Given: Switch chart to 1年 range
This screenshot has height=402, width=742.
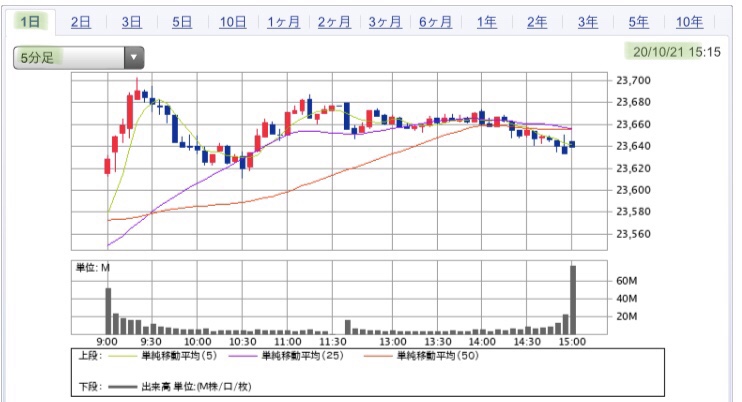Looking at the screenshot, I should (486, 22).
